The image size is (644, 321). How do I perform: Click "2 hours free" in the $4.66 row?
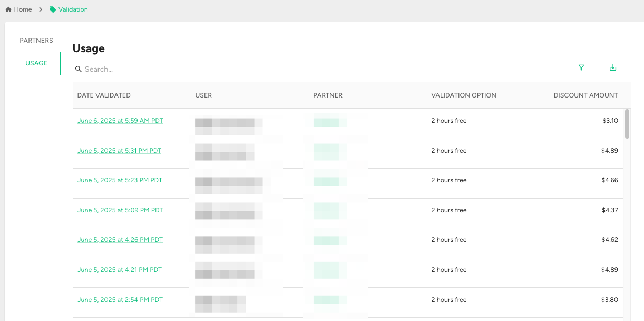click(x=449, y=180)
